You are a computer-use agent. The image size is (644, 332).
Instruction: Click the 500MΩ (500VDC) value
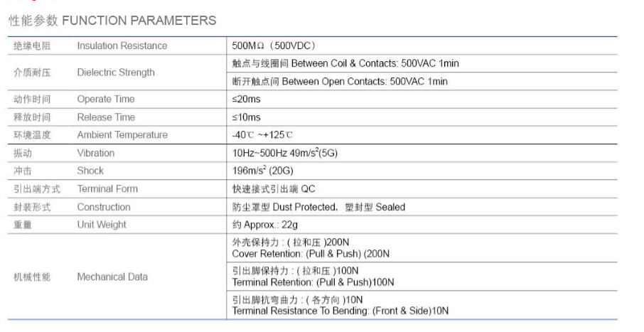pyautogui.click(x=274, y=45)
